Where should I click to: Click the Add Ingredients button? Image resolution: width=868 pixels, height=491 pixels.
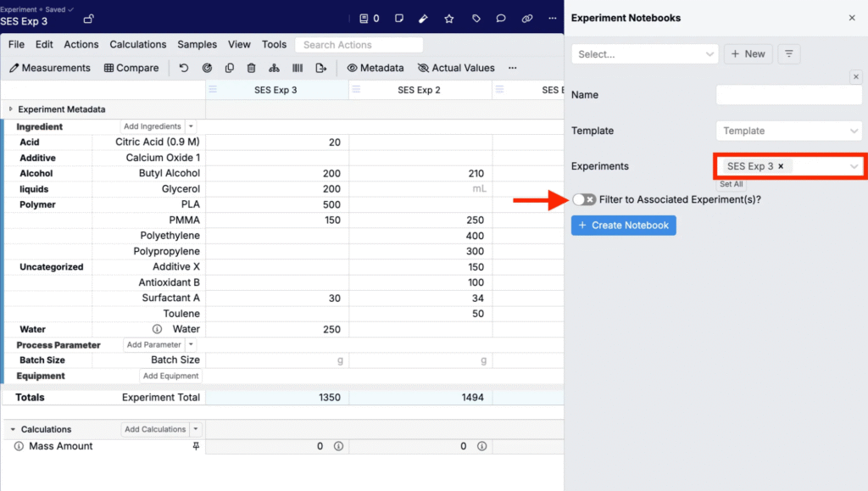tap(153, 126)
